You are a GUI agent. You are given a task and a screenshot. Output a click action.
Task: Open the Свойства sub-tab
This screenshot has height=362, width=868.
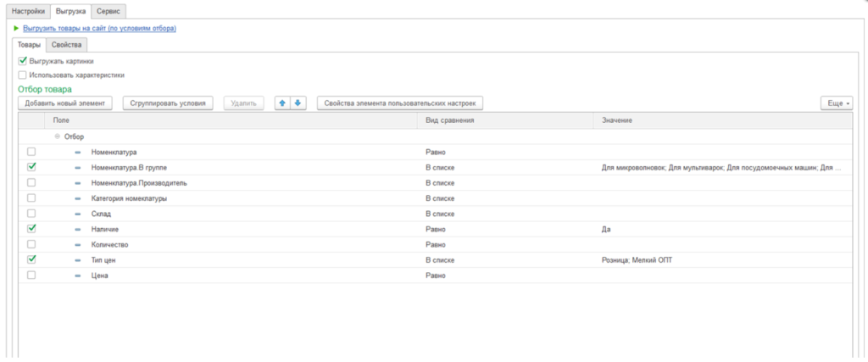point(66,44)
